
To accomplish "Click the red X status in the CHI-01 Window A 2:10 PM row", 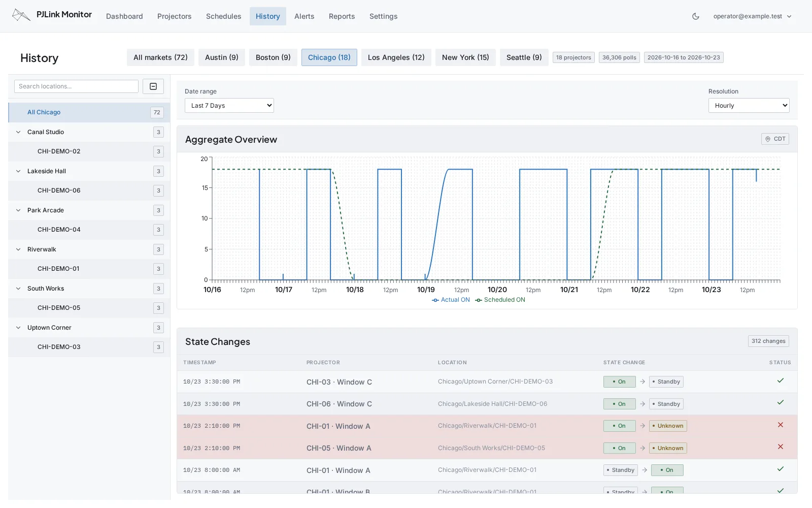I will [x=781, y=425].
